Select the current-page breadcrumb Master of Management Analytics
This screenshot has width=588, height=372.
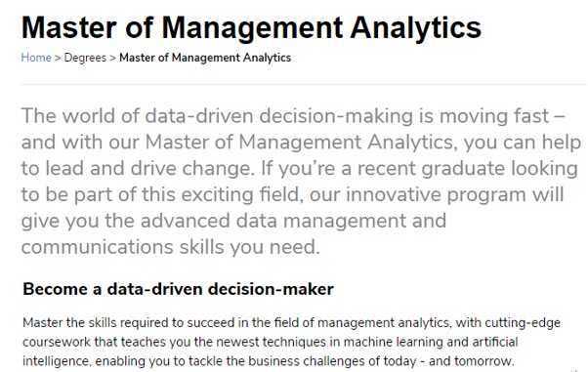[x=205, y=58]
